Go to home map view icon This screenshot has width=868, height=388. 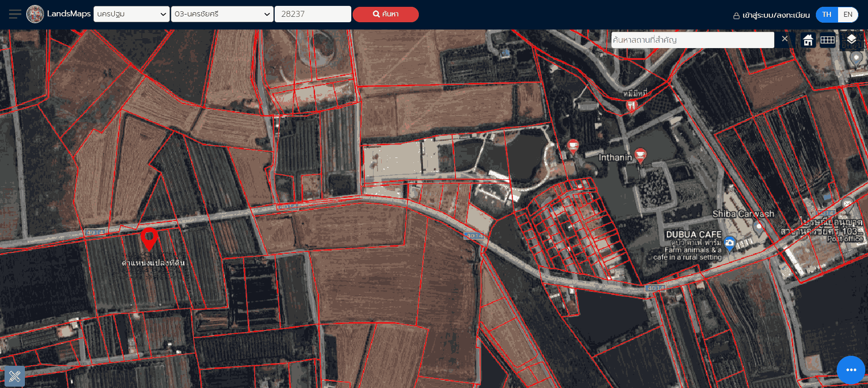click(808, 40)
